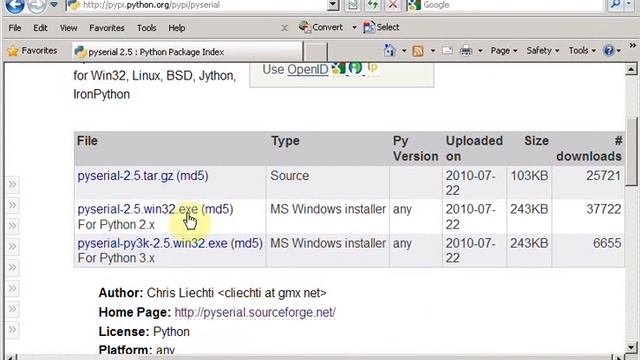Image resolution: width=640 pixels, height=360 pixels.
Task: Click the browser Forward arrow button
Action: tap(37, 5)
